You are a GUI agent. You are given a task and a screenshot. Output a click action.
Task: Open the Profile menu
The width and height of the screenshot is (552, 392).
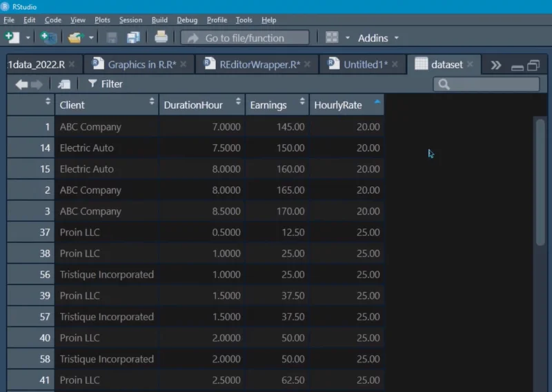(217, 20)
